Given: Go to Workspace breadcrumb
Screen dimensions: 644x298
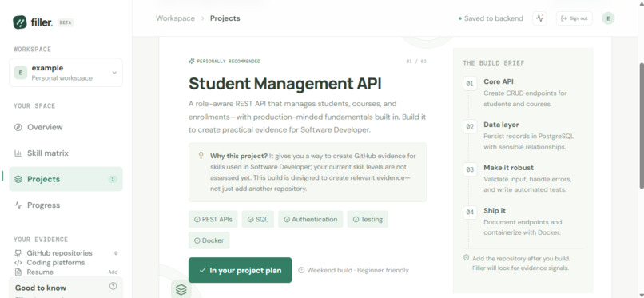Looking at the screenshot, I should [x=175, y=18].
